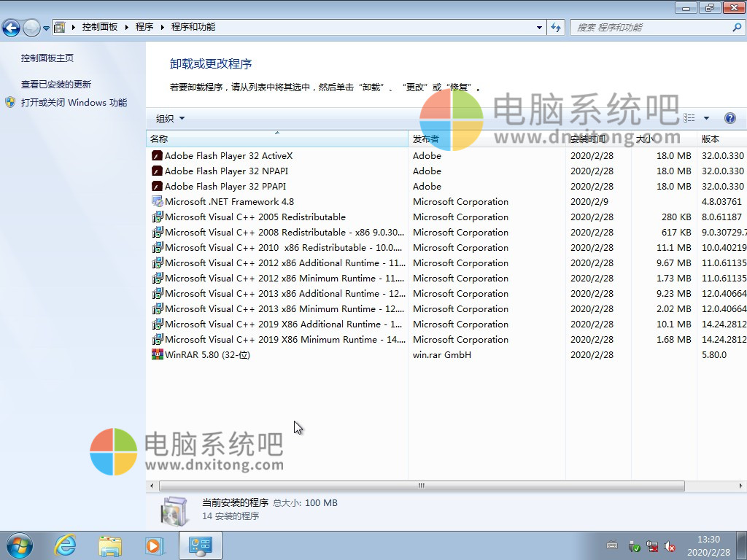The height and width of the screenshot is (560, 747).
Task: Click the Control Panel icon in address bar
Action: [60, 27]
